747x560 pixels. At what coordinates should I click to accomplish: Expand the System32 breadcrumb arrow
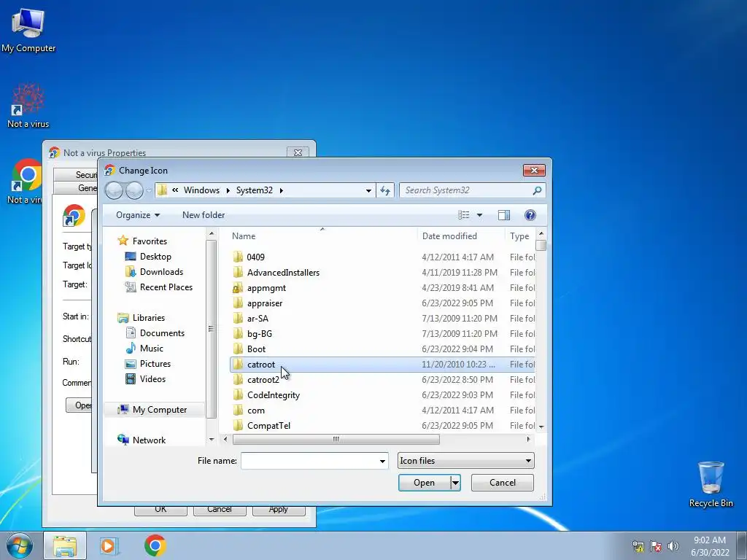[282, 190]
